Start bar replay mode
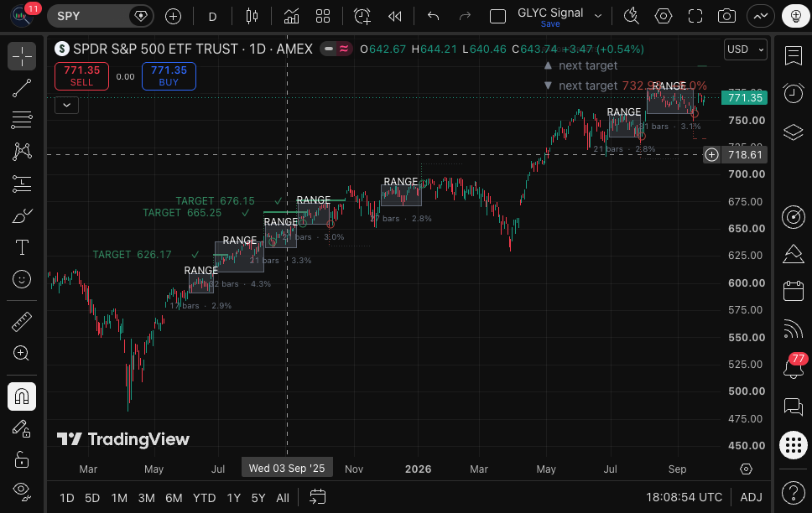 pyautogui.click(x=394, y=17)
